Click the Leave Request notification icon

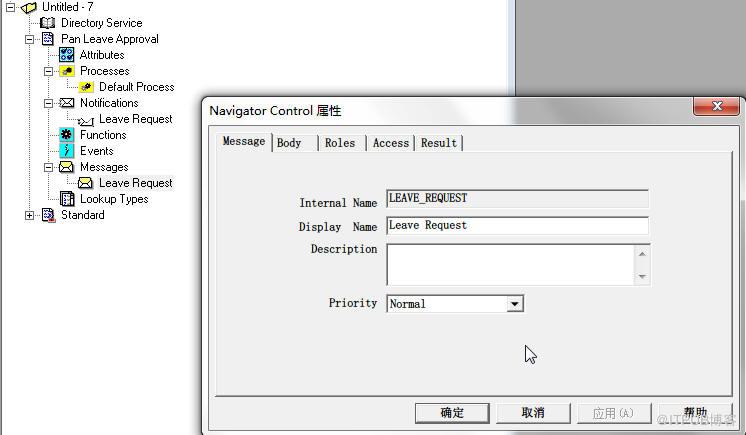click(x=86, y=120)
